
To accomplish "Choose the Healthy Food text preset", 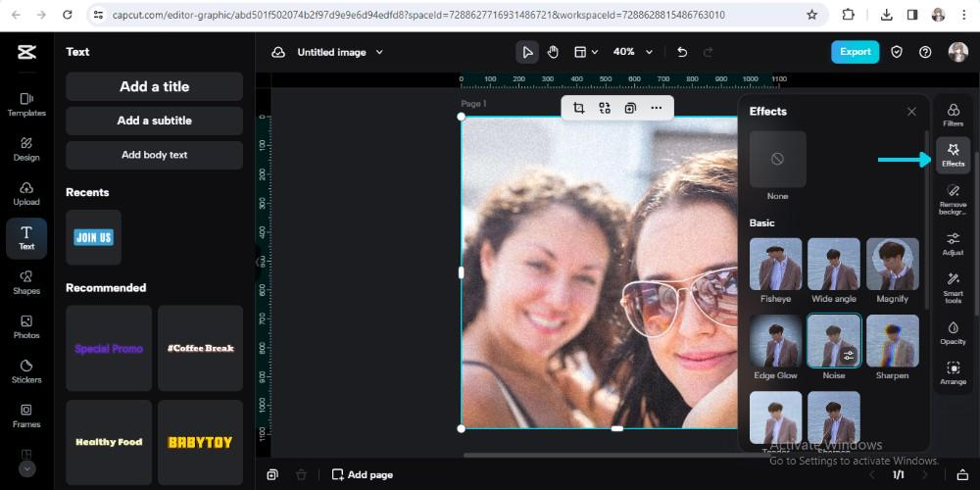I will [x=109, y=443].
